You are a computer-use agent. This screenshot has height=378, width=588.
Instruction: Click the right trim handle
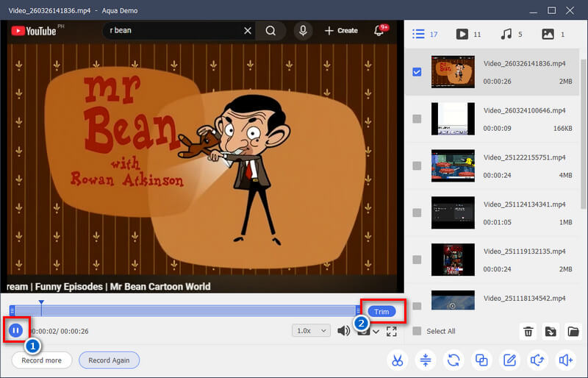pyautogui.click(x=358, y=310)
